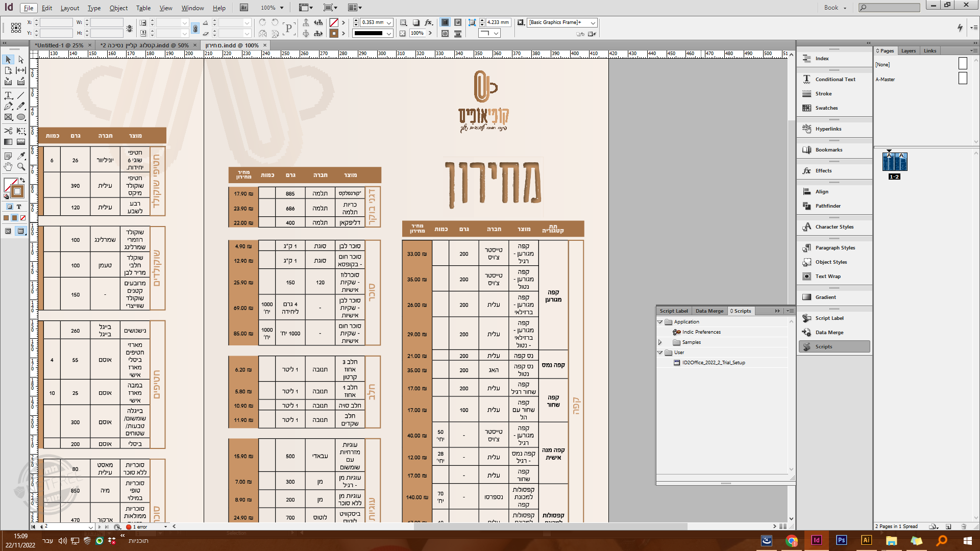Image resolution: width=980 pixels, height=551 pixels.
Task: Pick the Scissors tool
Action: pos(8,131)
